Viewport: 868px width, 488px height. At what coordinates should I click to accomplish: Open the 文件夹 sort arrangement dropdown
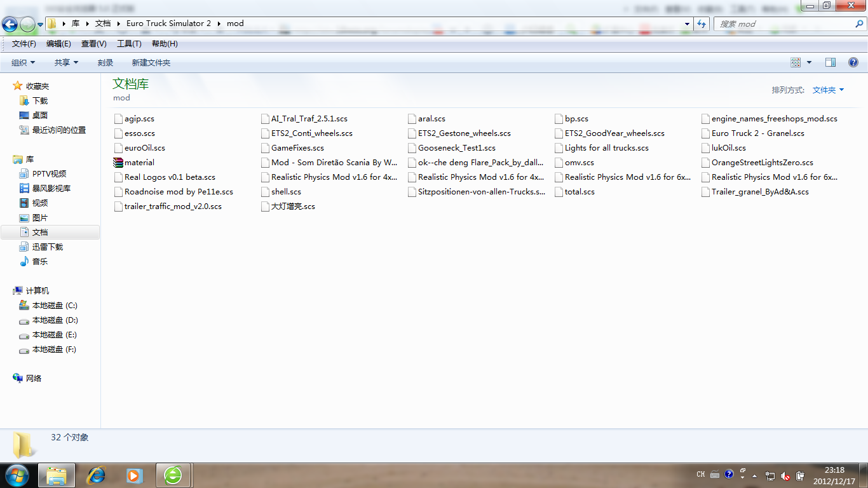(828, 90)
